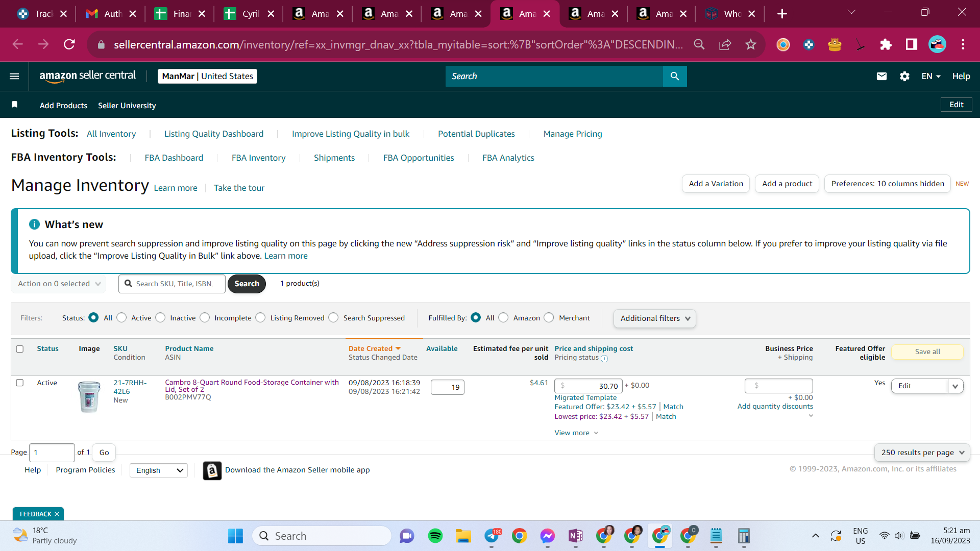
Task: Select the Search Suppressed status filter
Action: (x=333, y=317)
